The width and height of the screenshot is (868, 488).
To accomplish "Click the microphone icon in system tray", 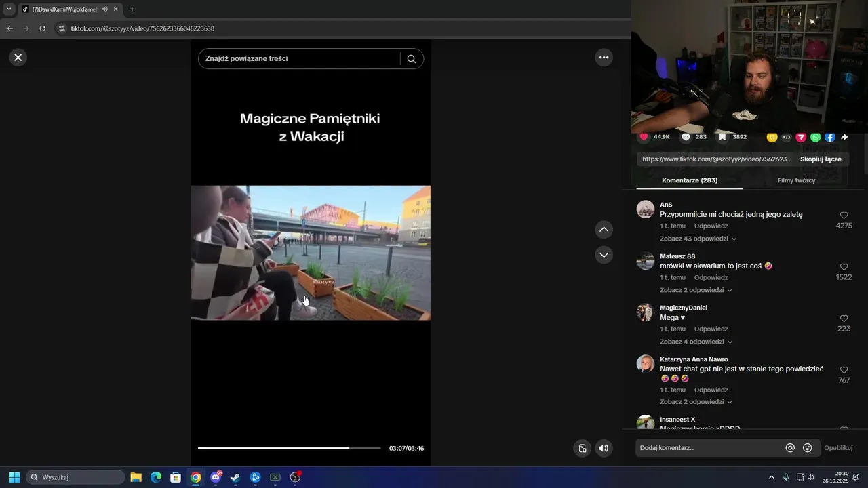I will point(786,477).
